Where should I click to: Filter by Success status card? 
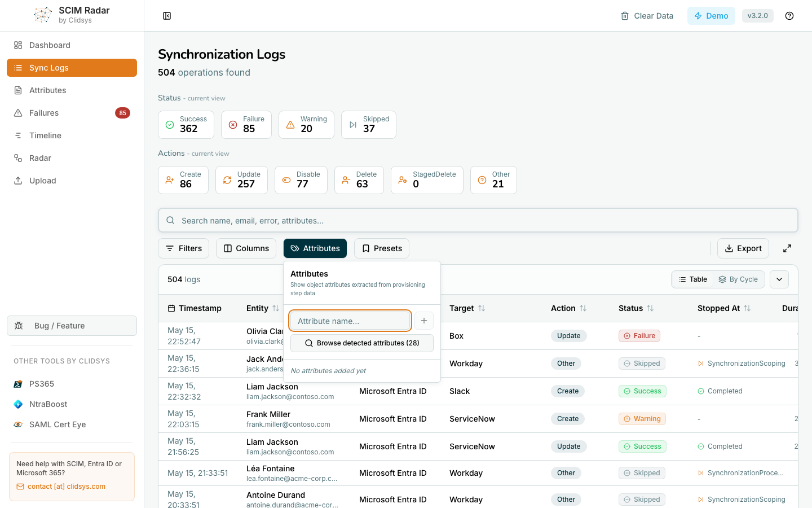pyautogui.click(x=186, y=125)
